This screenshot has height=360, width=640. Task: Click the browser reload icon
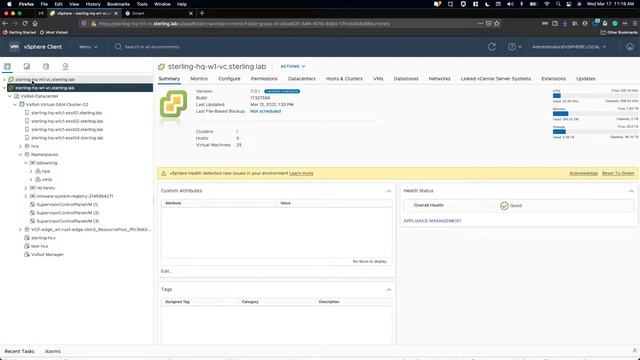point(25,24)
